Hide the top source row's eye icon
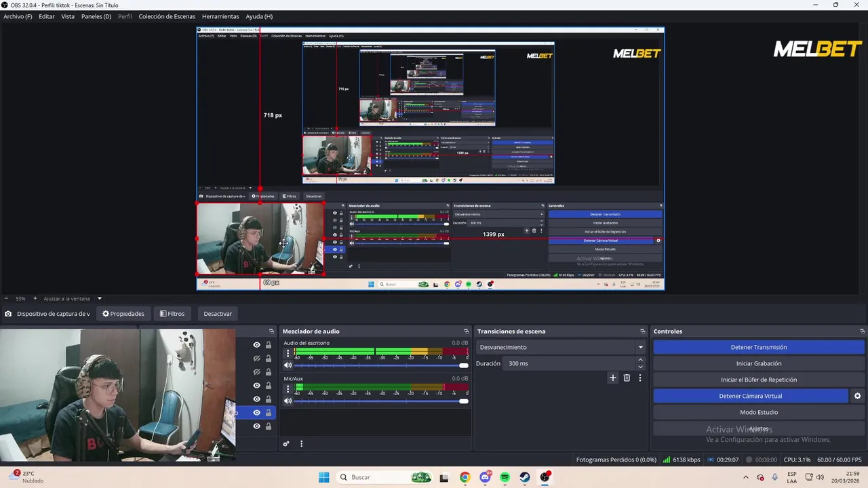Screen dimensions: 868x488 pyautogui.click(x=256, y=345)
